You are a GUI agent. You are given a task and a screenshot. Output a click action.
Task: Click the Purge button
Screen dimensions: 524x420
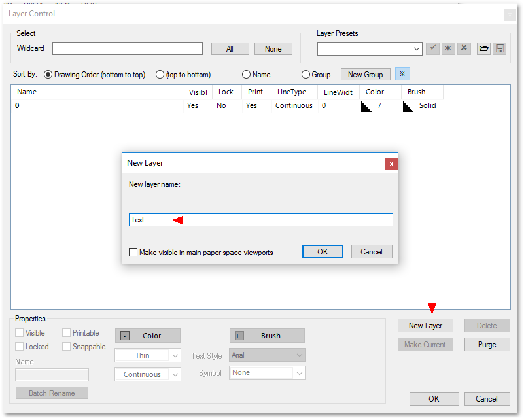(x=487, y=345)
